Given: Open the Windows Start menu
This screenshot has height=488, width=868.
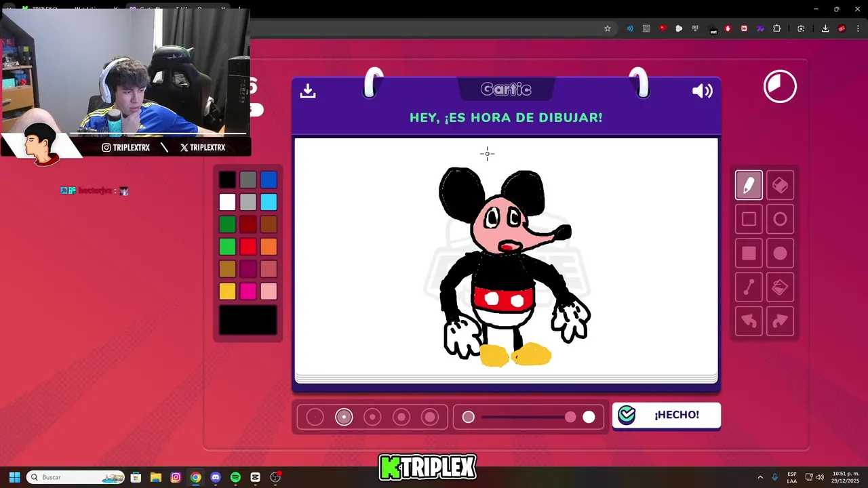Looking at the screenshot, I should (14, 477).
